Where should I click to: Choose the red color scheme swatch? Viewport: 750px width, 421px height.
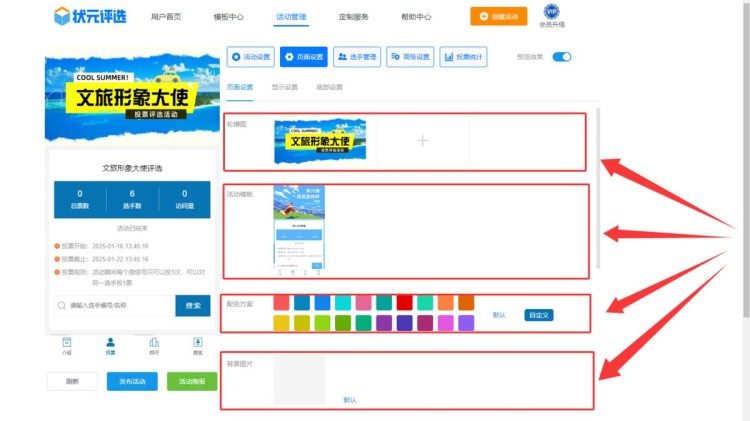point(405,302)
